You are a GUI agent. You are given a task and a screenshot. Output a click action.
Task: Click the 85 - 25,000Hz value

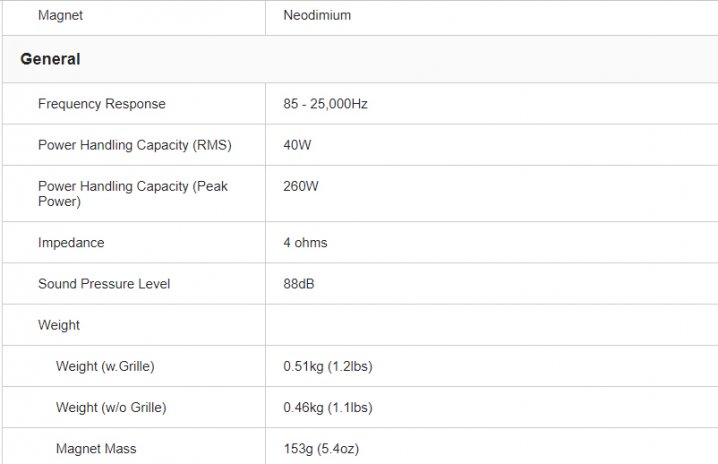coord(326,104)
